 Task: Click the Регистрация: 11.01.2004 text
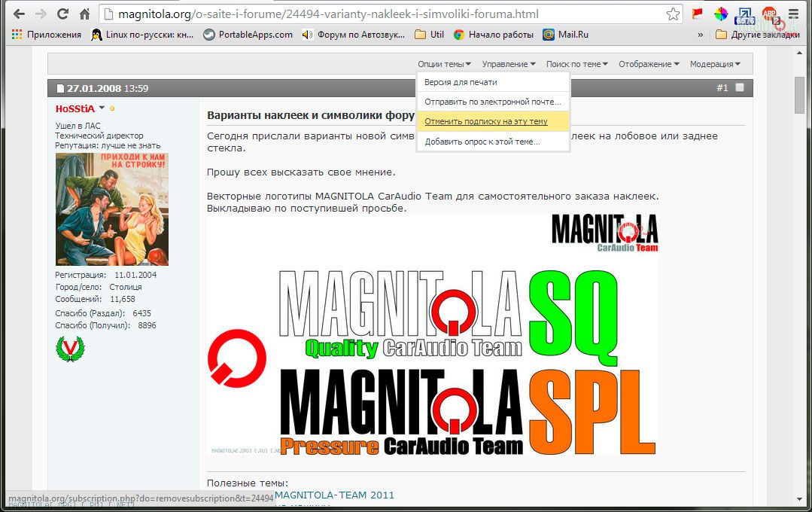pyautogui.click(x=106, y=275)
